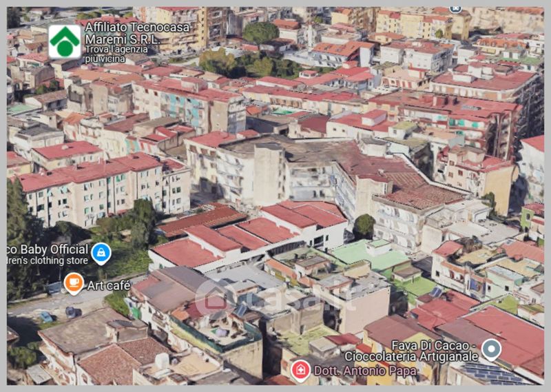The image size is (551, 392).
Task: Select the gray pin at the top edge
Action: tap(455, 8)
